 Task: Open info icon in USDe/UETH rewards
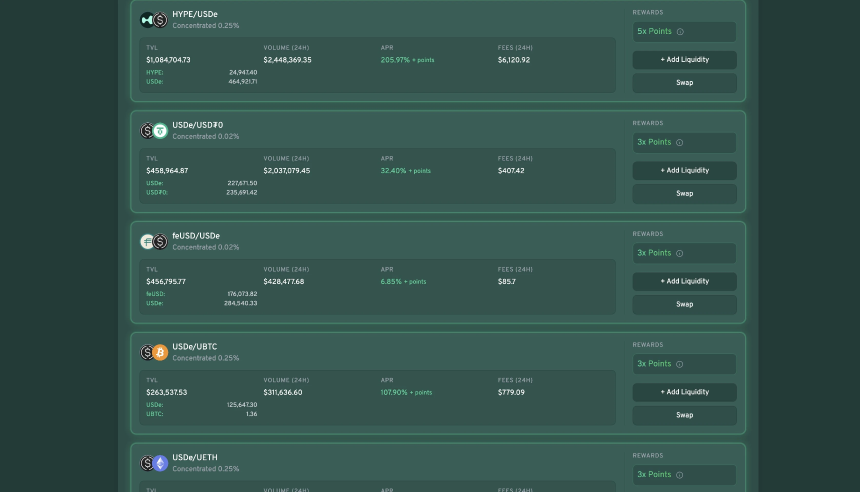coord(680,475)
